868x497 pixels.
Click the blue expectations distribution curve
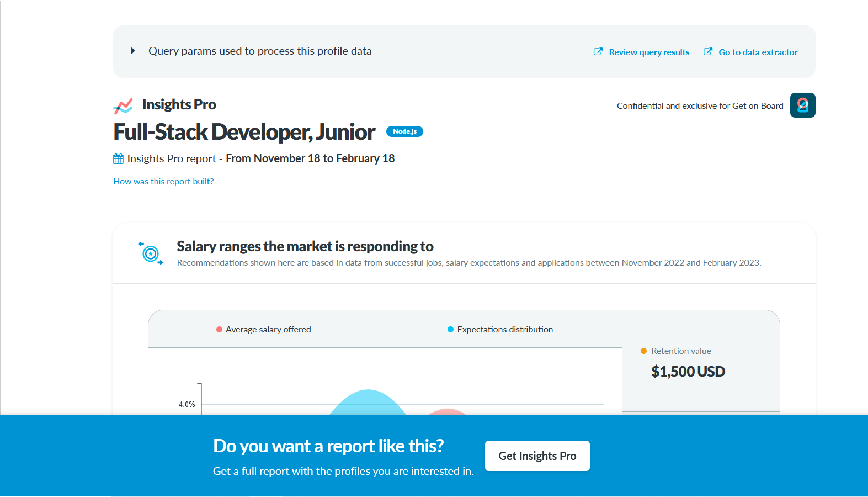click(368, 402)
